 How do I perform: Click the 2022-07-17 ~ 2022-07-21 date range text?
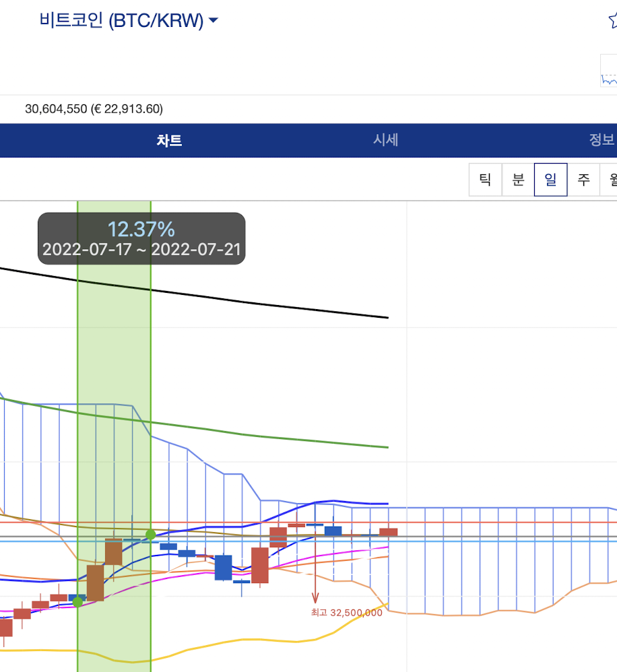(x=141, y=249)
